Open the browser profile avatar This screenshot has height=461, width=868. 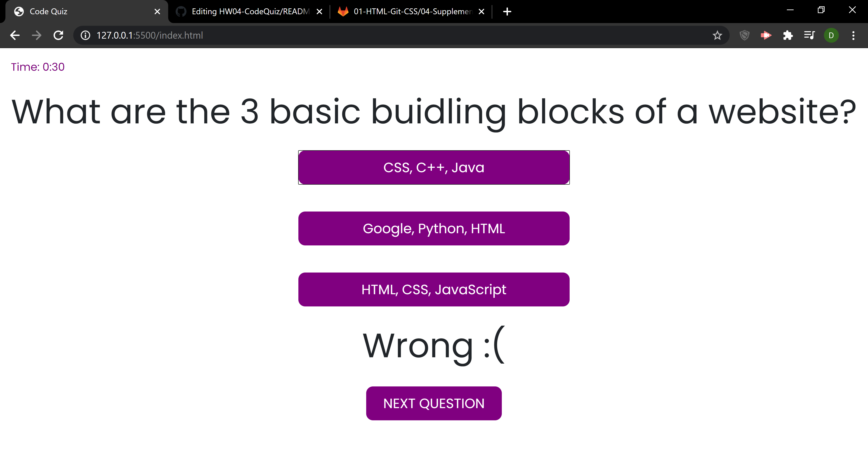tap(831, 35)
